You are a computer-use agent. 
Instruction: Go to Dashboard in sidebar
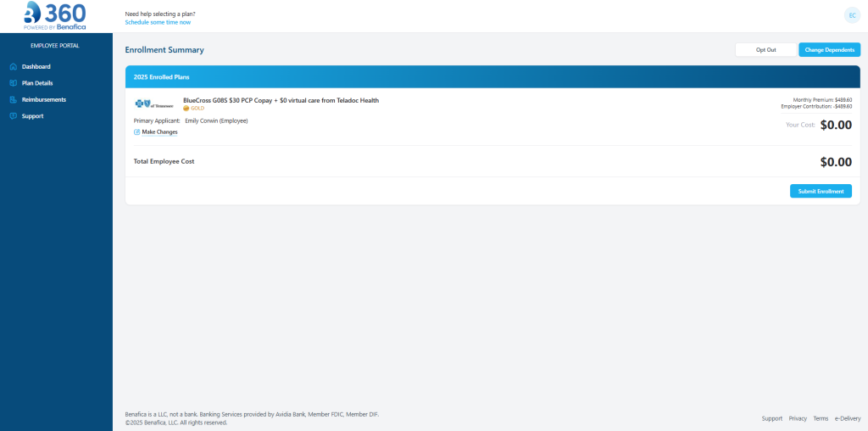[x=36, y=66]
